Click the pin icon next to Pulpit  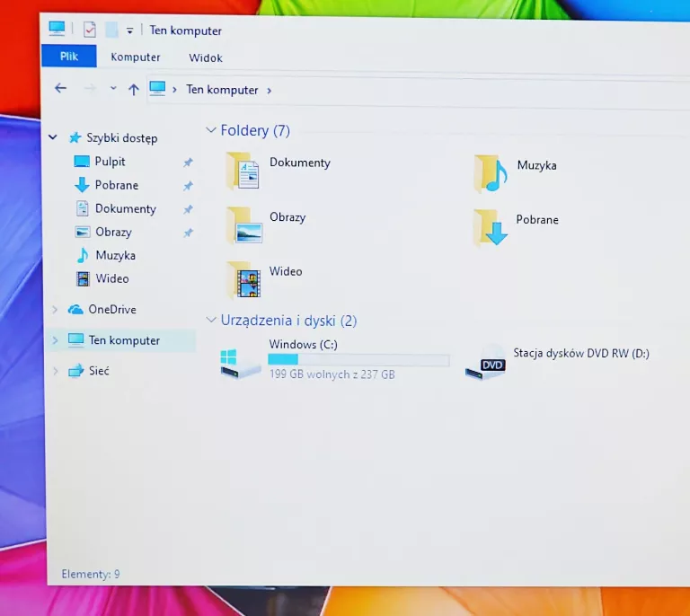click(188, 163)
